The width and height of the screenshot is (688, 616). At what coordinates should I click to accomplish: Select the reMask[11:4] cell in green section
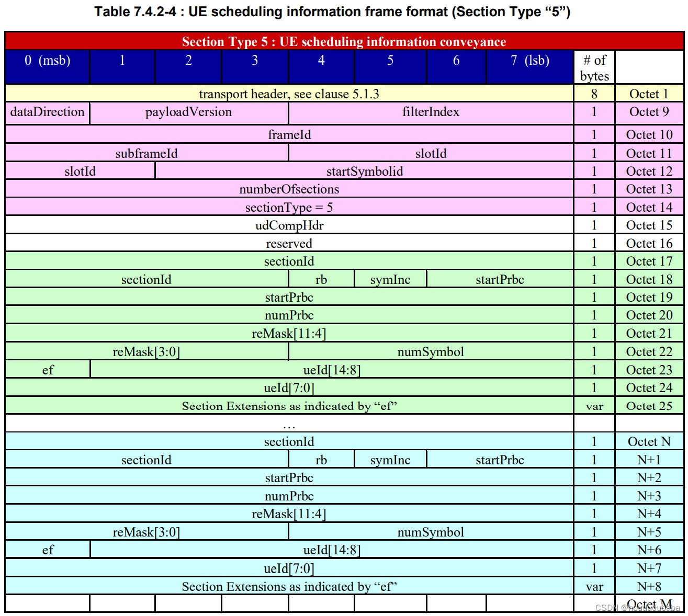289,333
